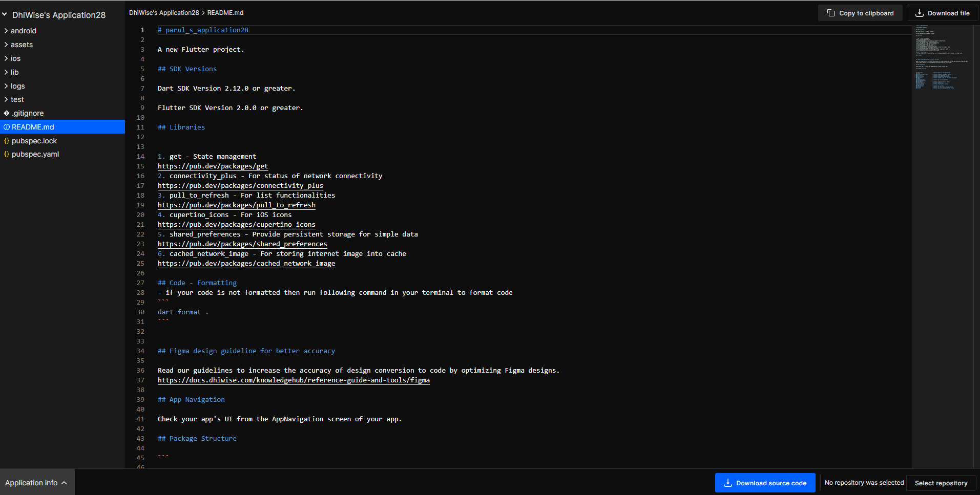Click the 'Dart SDK Version 2.12.0' line

[x=226, y=89]
